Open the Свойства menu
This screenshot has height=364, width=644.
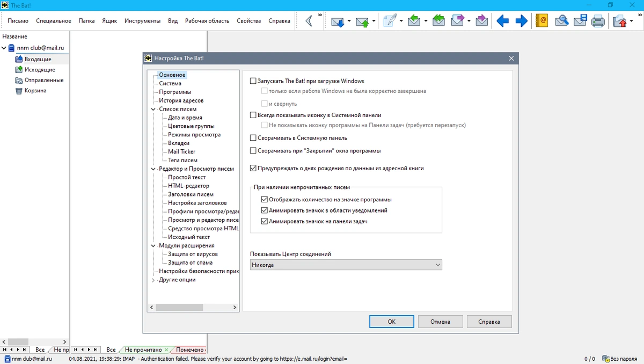tap(248, 21)
